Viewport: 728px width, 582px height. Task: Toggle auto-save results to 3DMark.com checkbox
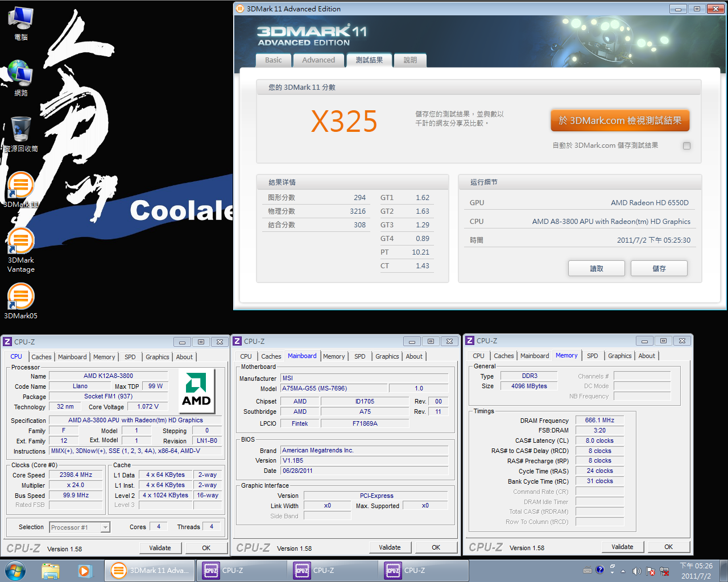click(x=686, y=145)
